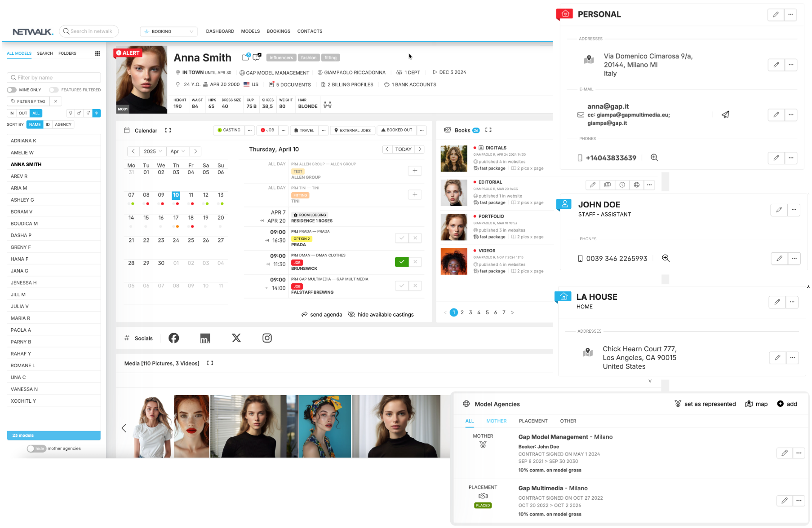812x528 pixels.
Task: Switch to the MODELS navigation tab
Action: [x=250, y=31]
